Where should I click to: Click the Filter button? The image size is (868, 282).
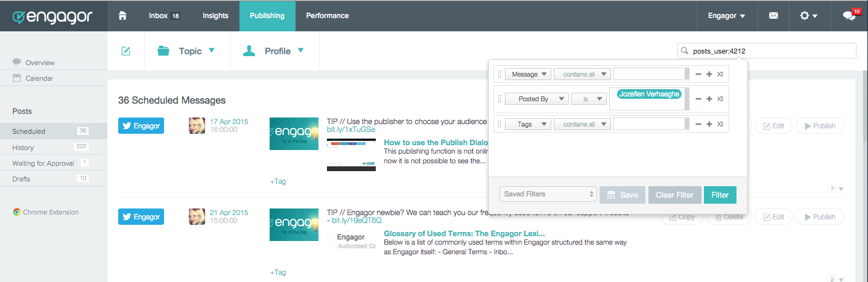(x=720, y=195)
